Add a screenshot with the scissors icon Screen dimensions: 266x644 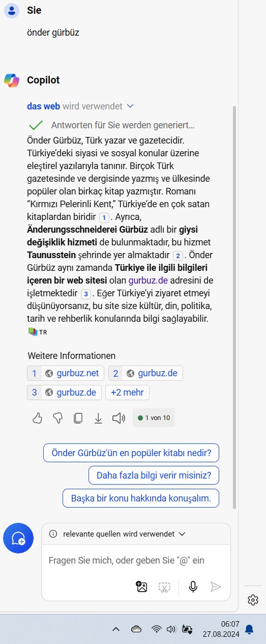(x=164, y=586)
